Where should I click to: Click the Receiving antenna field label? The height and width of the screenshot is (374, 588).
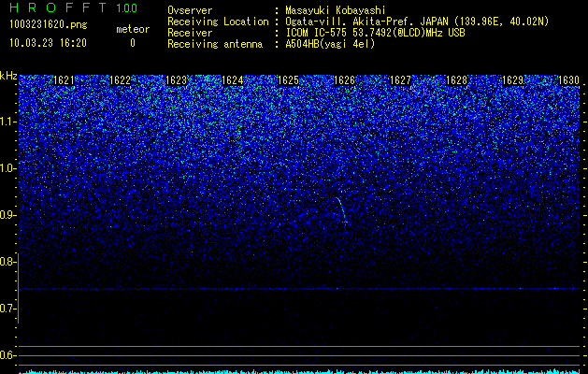(215, 44)
